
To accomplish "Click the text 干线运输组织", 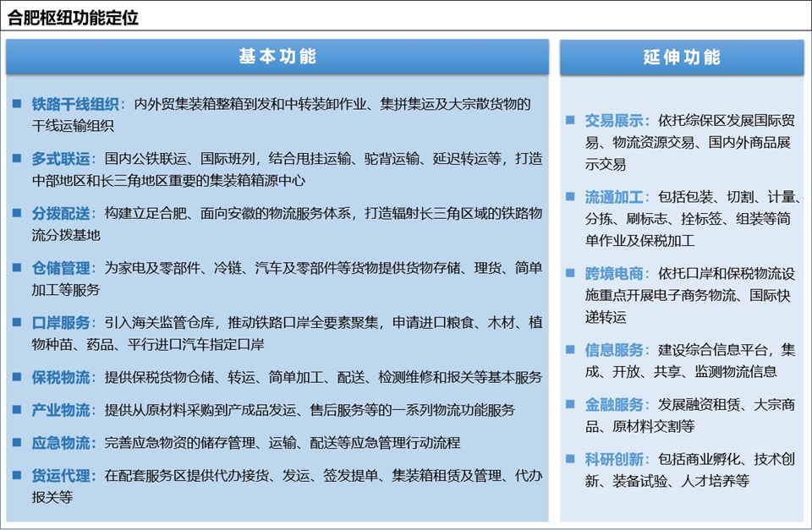I will [x=73, y=126].
